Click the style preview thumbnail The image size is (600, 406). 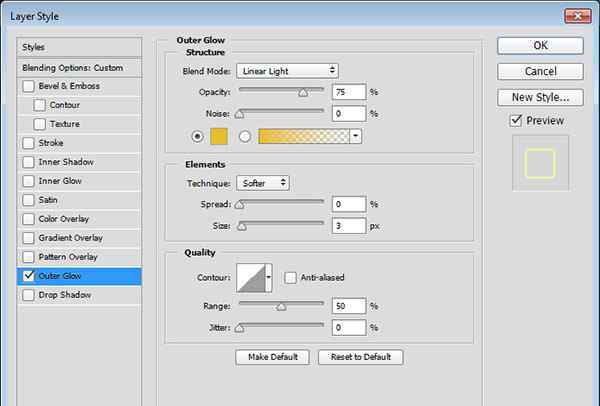[540, 163]
